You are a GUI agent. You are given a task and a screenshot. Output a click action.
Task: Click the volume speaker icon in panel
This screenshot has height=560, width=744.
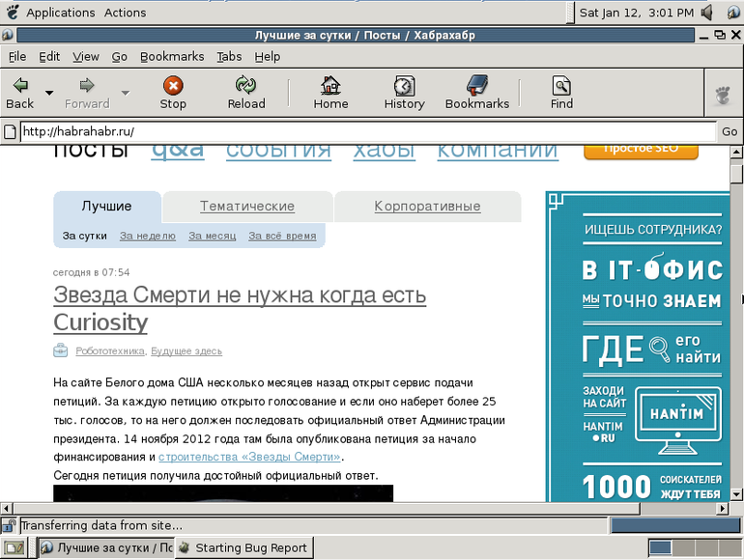coord(707,13)
